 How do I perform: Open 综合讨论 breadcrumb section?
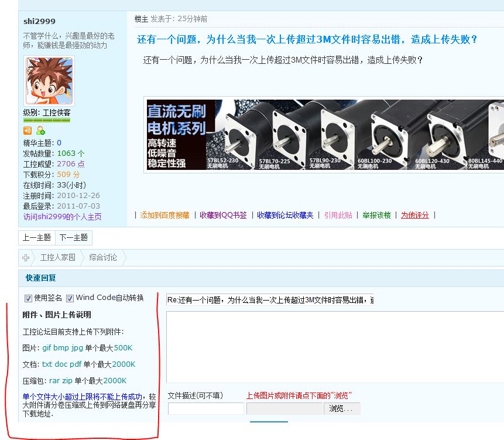(103, 258)
